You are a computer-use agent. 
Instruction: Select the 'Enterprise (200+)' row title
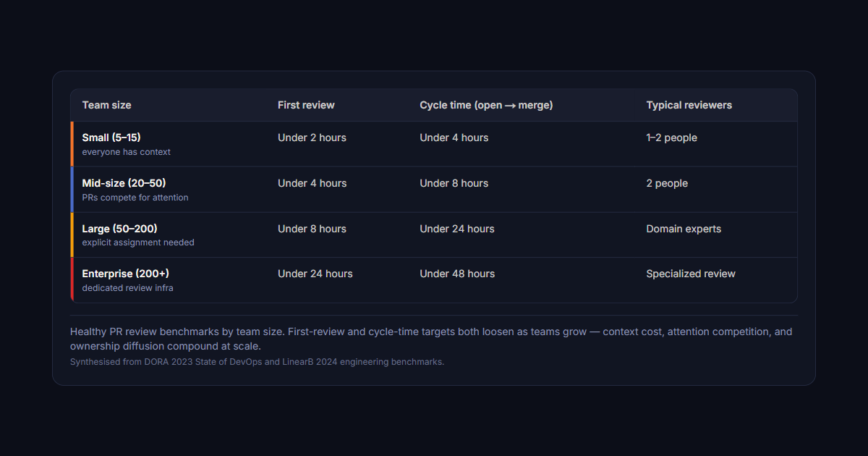click(126, 274)
